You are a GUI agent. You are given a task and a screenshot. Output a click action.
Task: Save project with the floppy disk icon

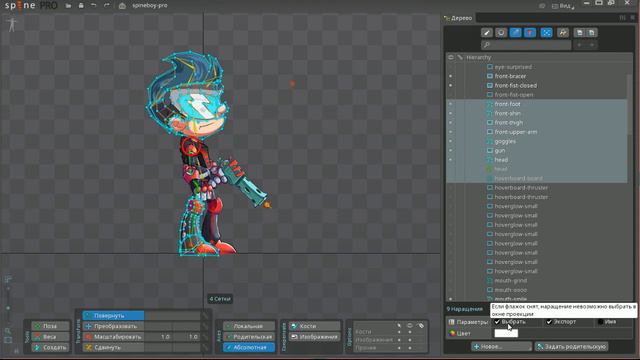point(81,6)
